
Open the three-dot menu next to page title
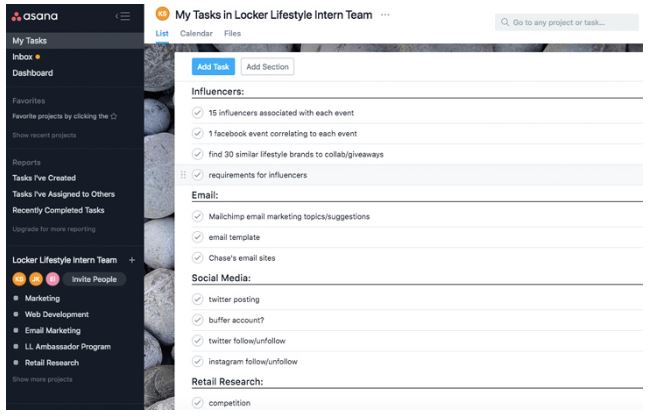(x=385, y=15)
